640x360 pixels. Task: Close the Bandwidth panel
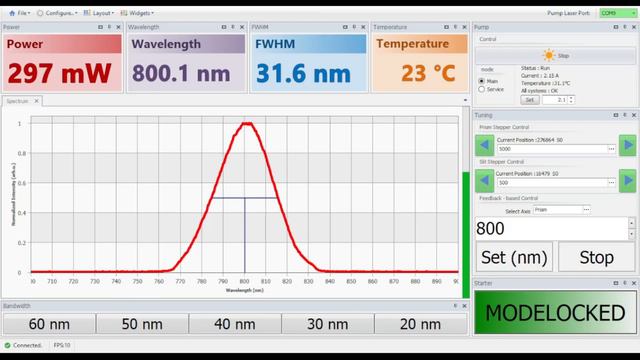(x=464, y=306)
